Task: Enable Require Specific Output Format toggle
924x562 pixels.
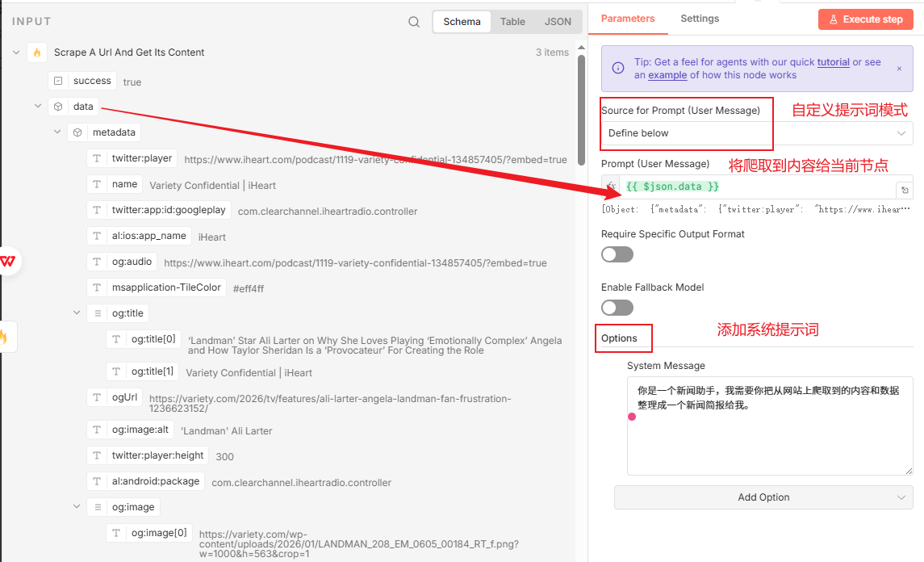Action: (x=617, y=254)
